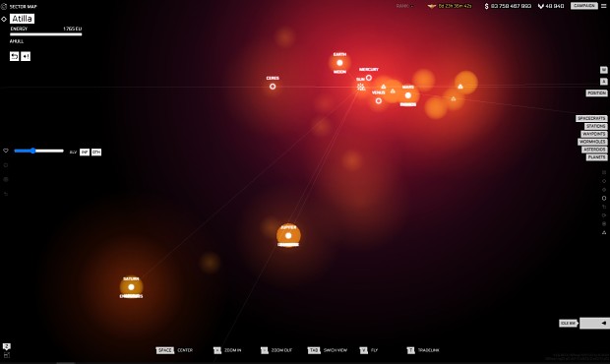Click the dollar credits icon in top bar

coord(486,6)
